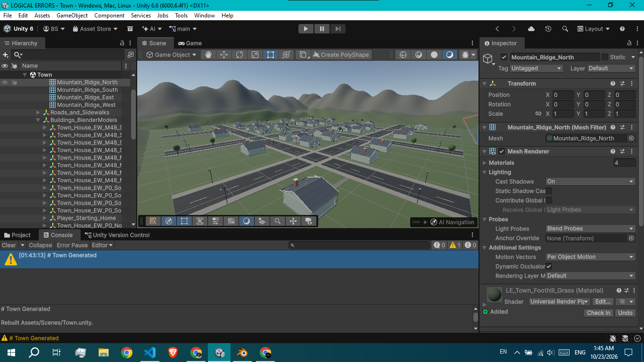
Task: Open the Light Probes Blend Probes dropdown
Action: click(x=591, y=229)
